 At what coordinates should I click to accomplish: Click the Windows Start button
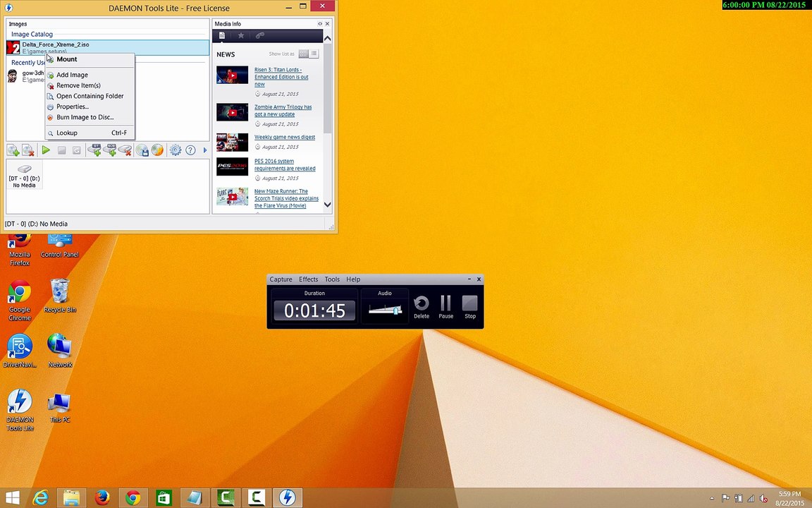click(13, 498)
